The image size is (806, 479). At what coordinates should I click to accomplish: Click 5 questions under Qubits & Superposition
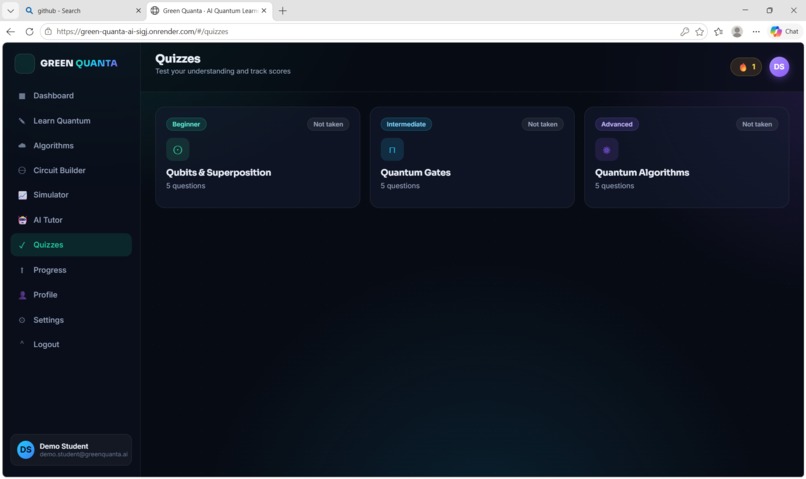click(x=186, y=186)
